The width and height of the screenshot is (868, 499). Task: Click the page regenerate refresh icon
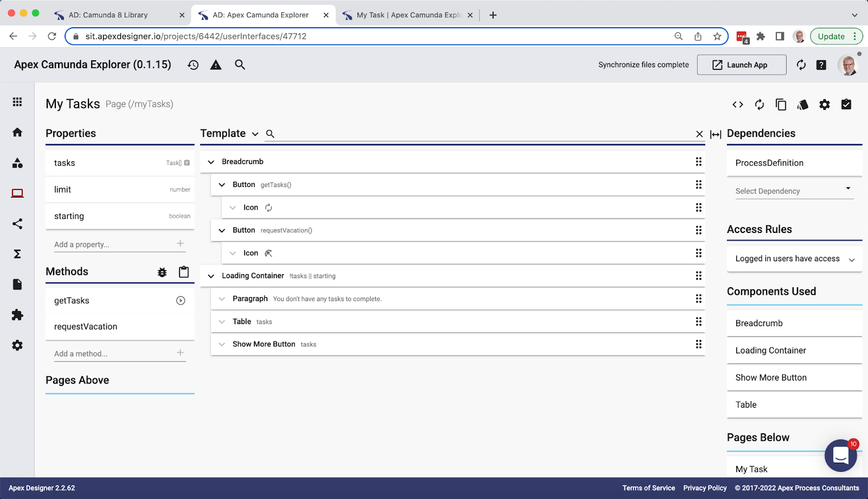click(759, 105)
